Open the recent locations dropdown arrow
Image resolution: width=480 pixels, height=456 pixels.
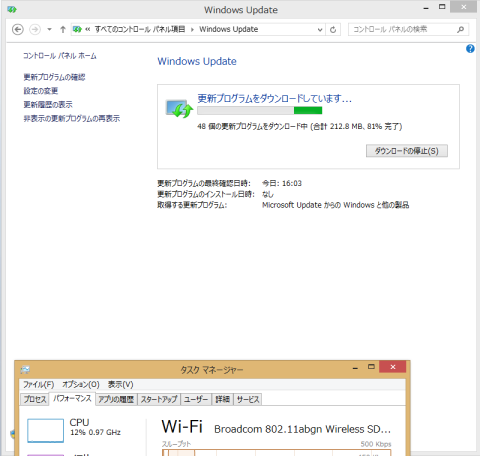(x=49, y=30)
